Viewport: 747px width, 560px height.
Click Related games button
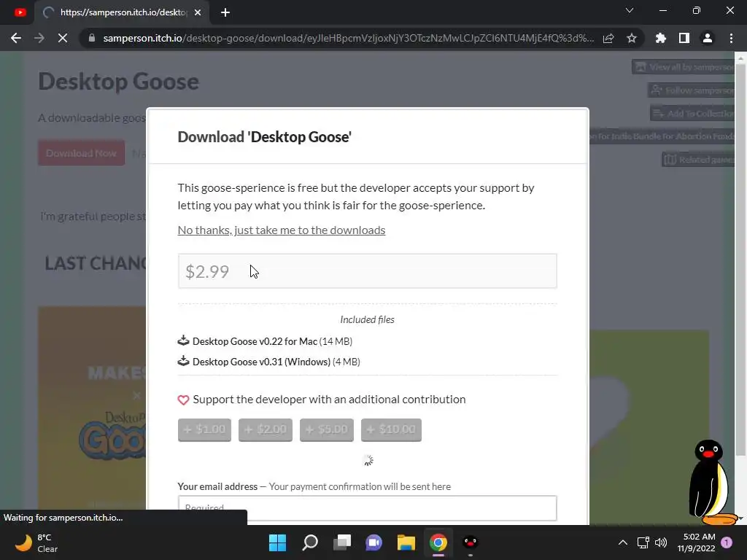[x=698, y=160]
